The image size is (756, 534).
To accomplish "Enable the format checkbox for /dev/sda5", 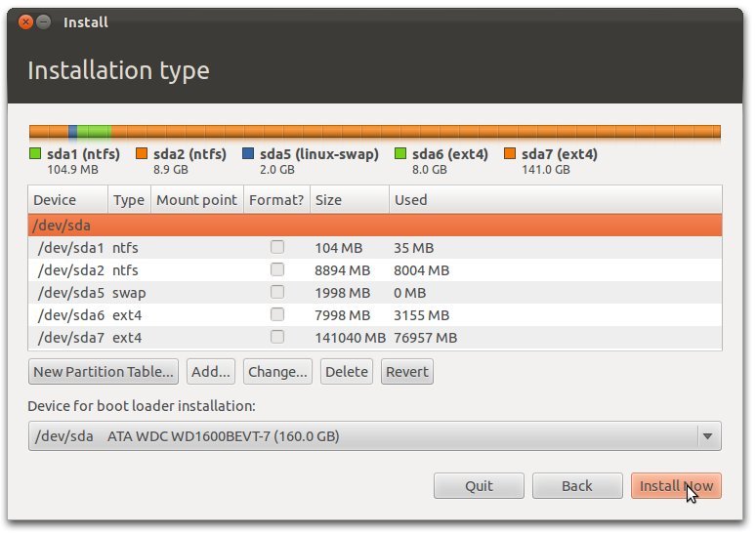I will (x=277, y=293).
